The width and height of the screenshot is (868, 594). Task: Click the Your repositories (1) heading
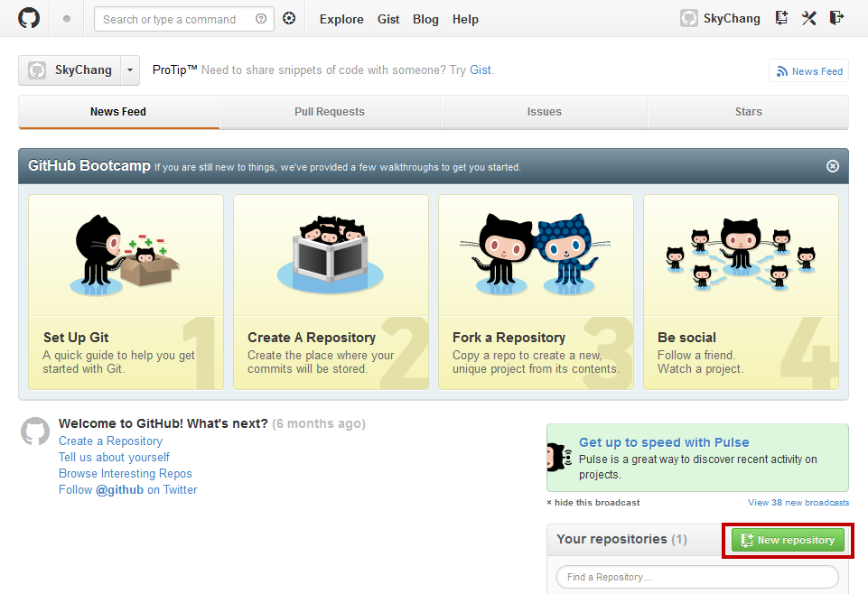click(x=621, y=539)
